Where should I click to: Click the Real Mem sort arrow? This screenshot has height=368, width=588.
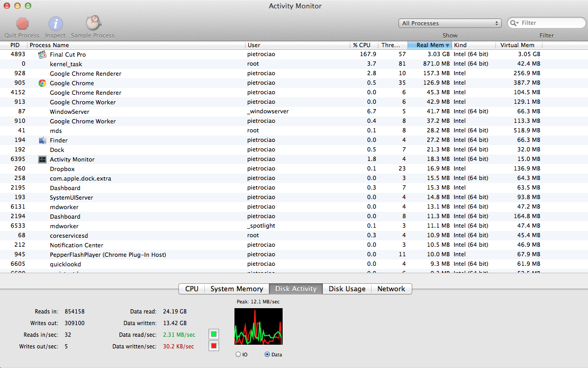[447, 46]
